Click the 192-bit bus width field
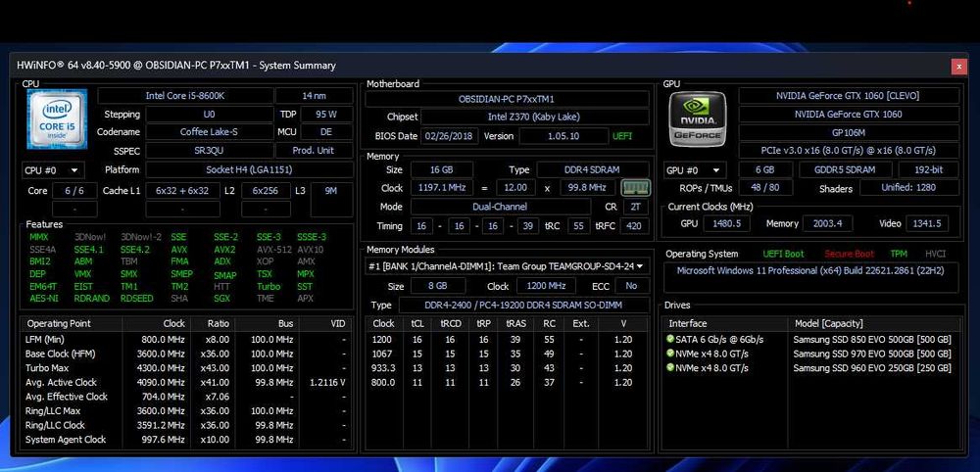This screenshot has width=980, height=472. [x=928, y=169]
